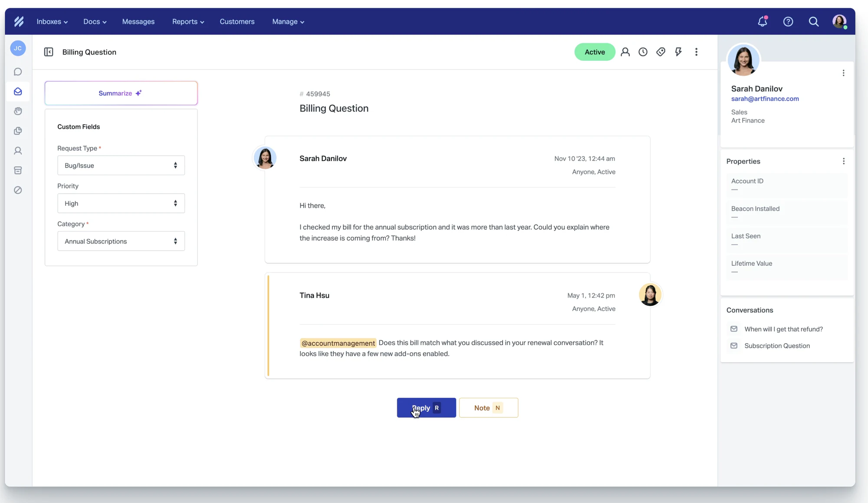This screenshot has width=868, height=503.
Task: Open the notifications bell
Action: coord(763,21)
